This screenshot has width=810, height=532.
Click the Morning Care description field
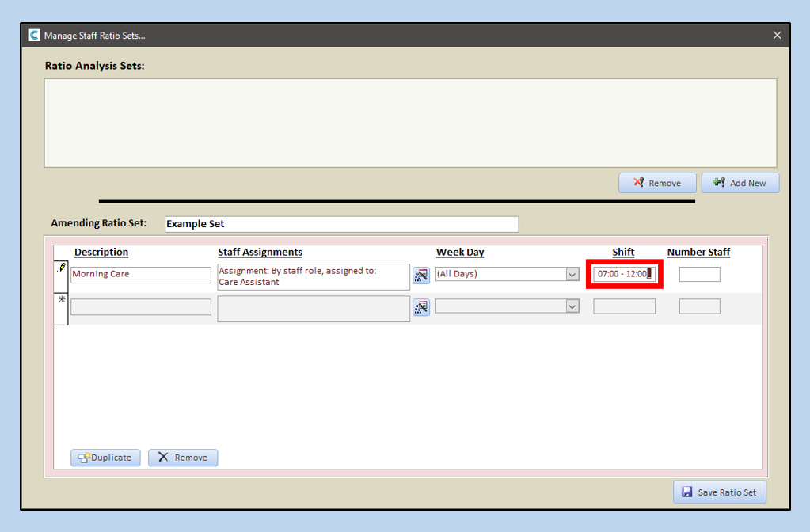(141, 275)
